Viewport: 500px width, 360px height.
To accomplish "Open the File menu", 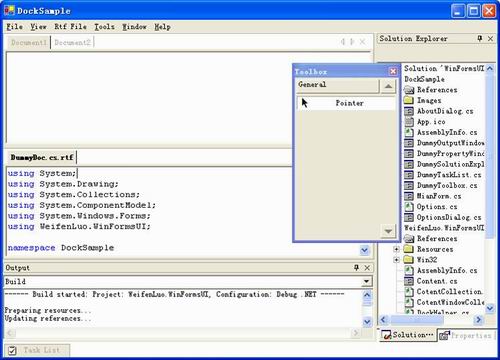I will 15,27.
